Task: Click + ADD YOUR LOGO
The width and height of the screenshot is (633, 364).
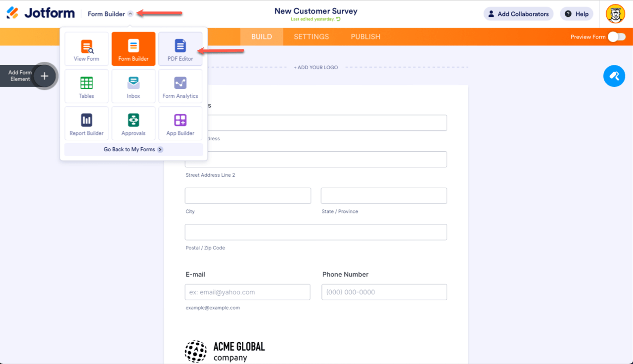Action: click(316, 67)
